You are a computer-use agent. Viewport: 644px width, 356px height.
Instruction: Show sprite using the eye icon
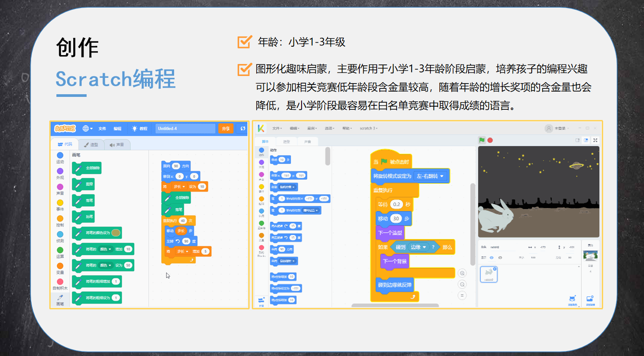492,257
